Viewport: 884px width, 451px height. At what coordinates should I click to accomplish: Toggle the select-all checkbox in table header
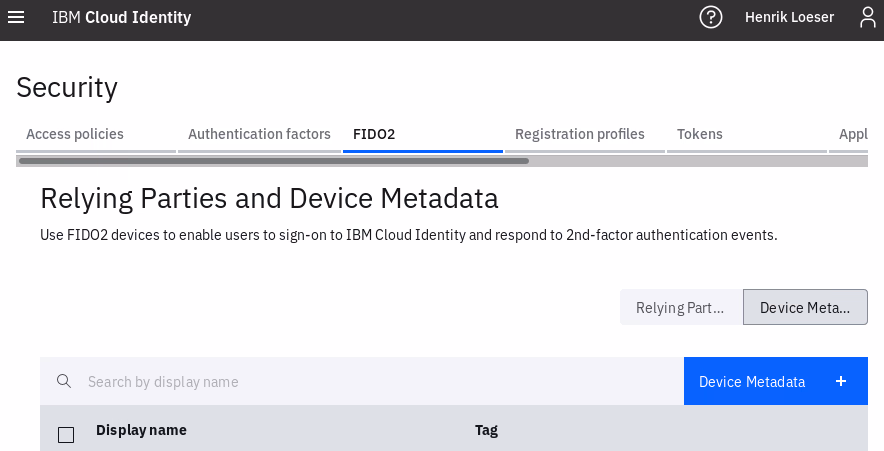pyautogui.click(x=66, y=435)
